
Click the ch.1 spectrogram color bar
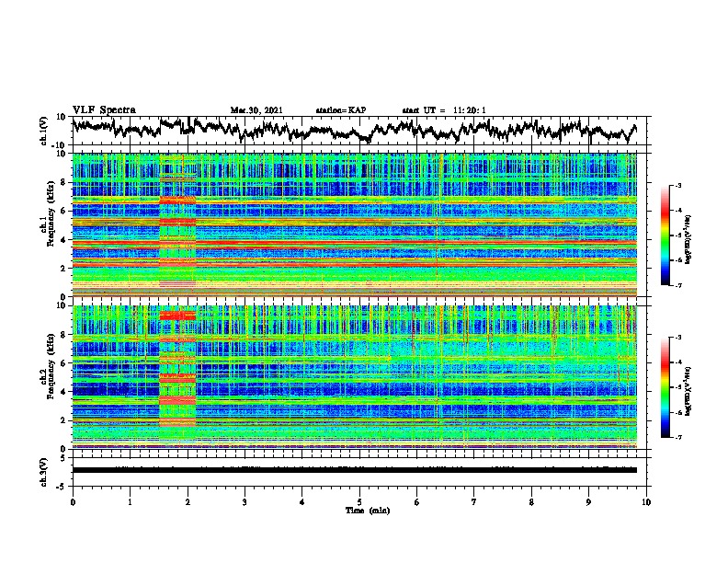click(665, 236)
